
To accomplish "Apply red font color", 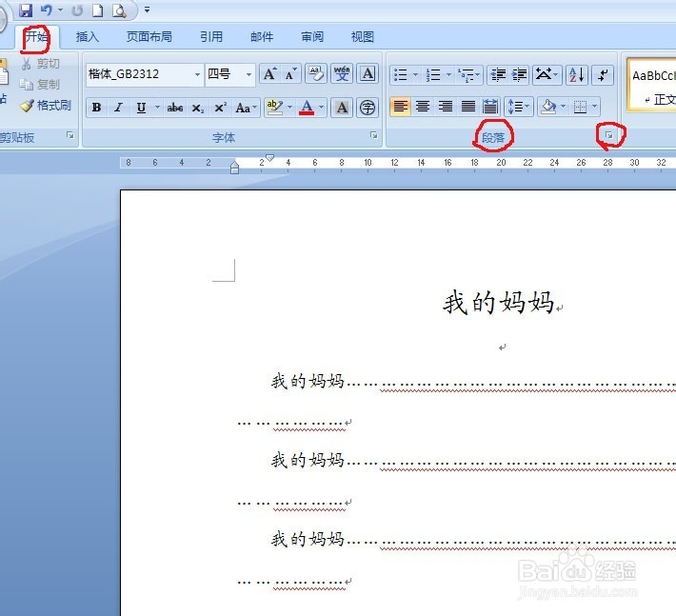I will (x=307, y=107).
